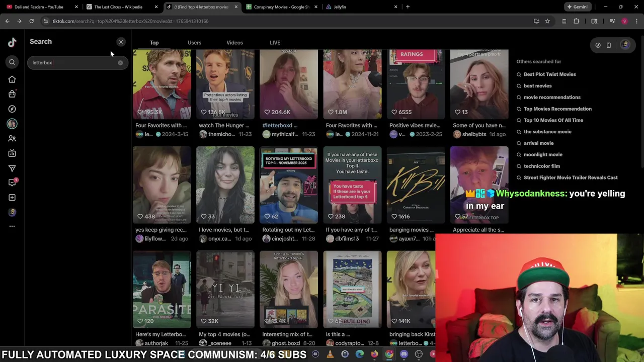Click the TikTok coins icon top right
Screen dimensions: 644x362
598,45
